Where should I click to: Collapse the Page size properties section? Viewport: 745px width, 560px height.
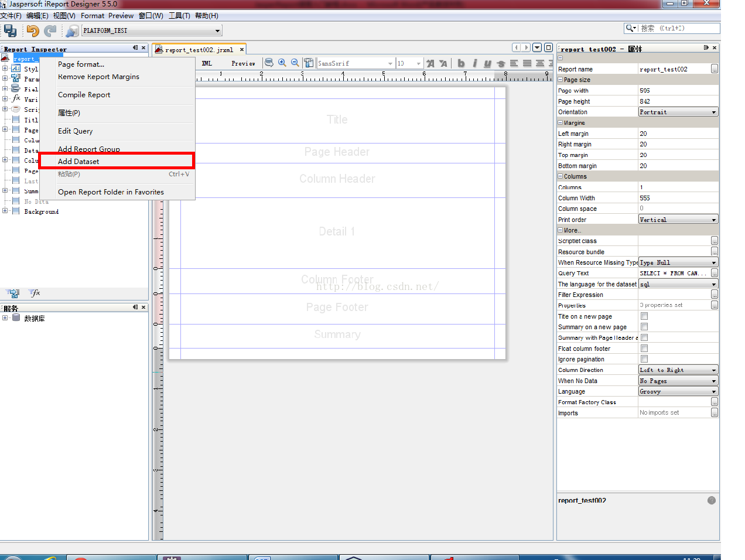pyautogui.click(x=561, y=80)
